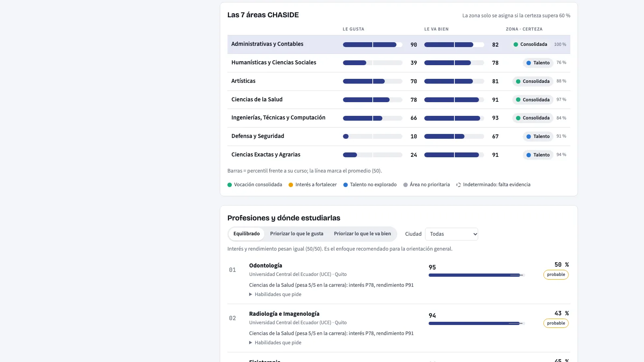Click the probable badge next to Radiología e Imagenología
The height and width of the screenshot is (362, 644).
556,323
